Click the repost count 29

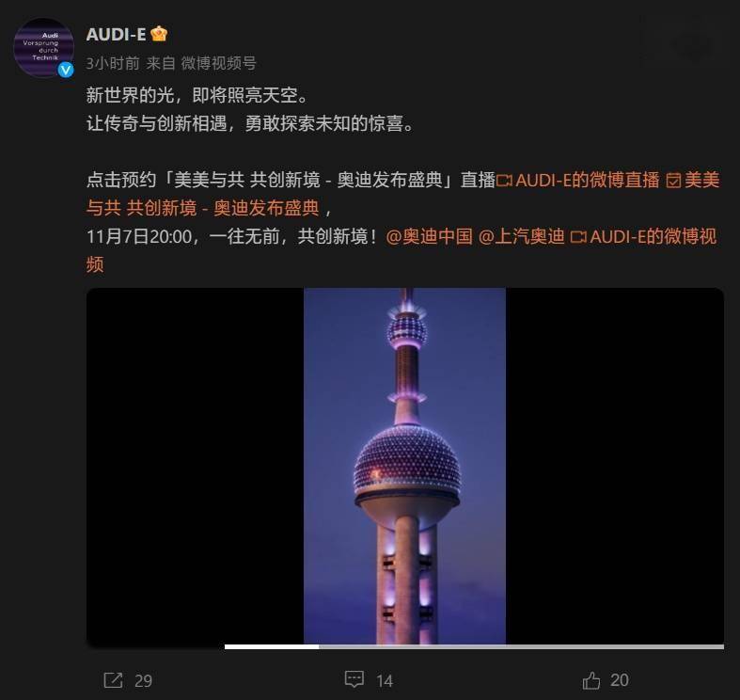pos(144,680)
